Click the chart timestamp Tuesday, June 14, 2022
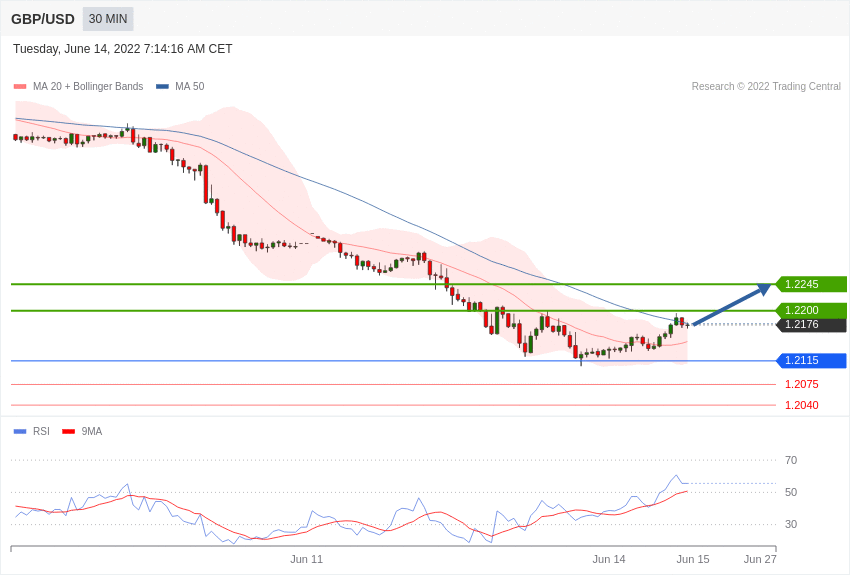This screenshot has height=576, width=850. tap(123, 49)
